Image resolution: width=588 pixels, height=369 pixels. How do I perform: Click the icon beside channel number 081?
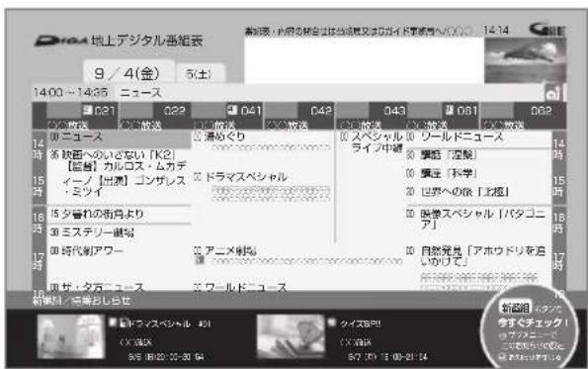[450, 110]
